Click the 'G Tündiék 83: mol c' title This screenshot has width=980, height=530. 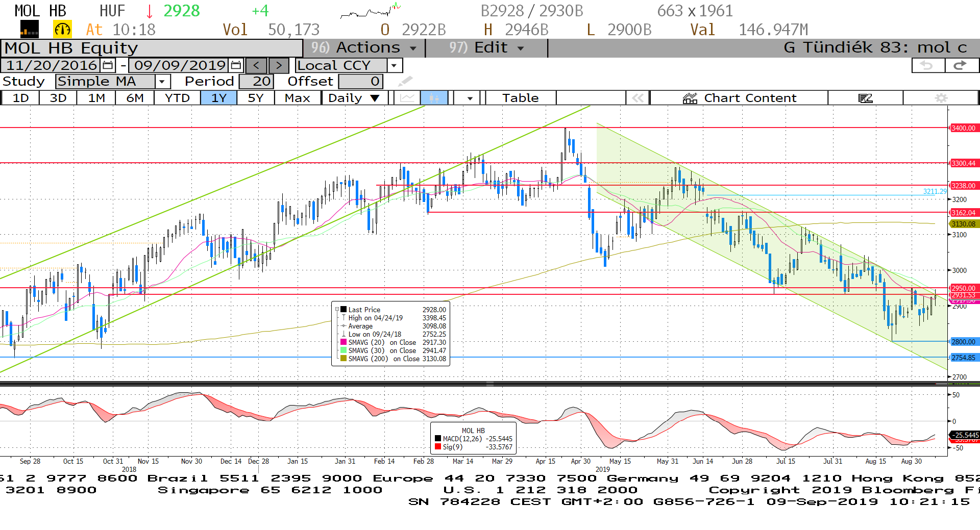click(x=875, y=48)
